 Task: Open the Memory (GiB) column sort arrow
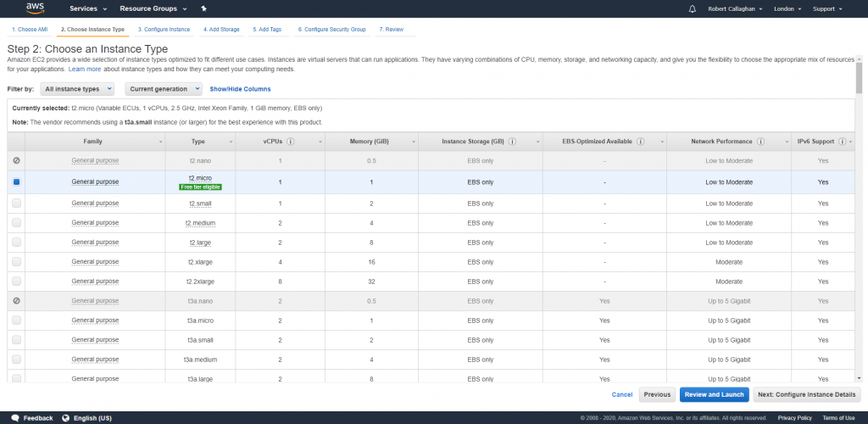pos(413,142)
